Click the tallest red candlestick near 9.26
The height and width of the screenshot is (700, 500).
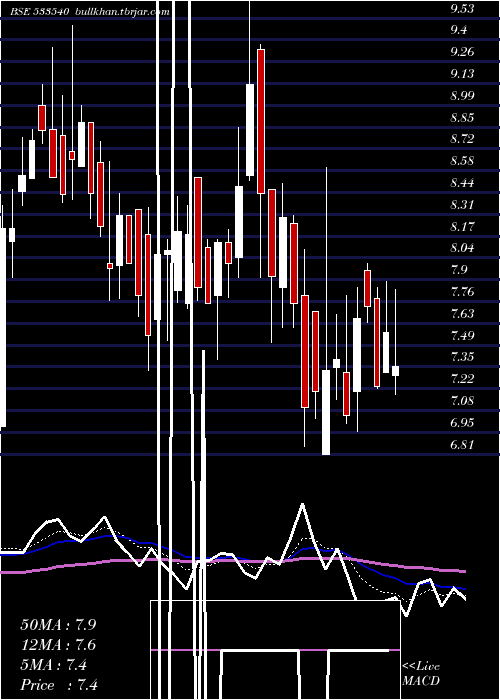coord(261,121)
